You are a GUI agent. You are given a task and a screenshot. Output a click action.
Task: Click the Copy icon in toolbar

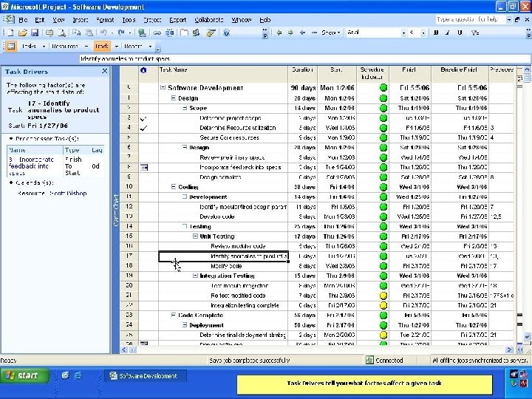[x=76, y=33]
